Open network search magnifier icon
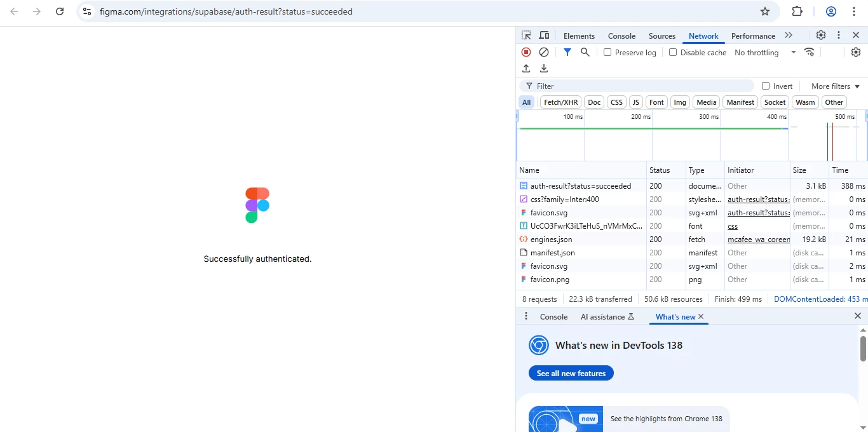 (x=585, y=52)
